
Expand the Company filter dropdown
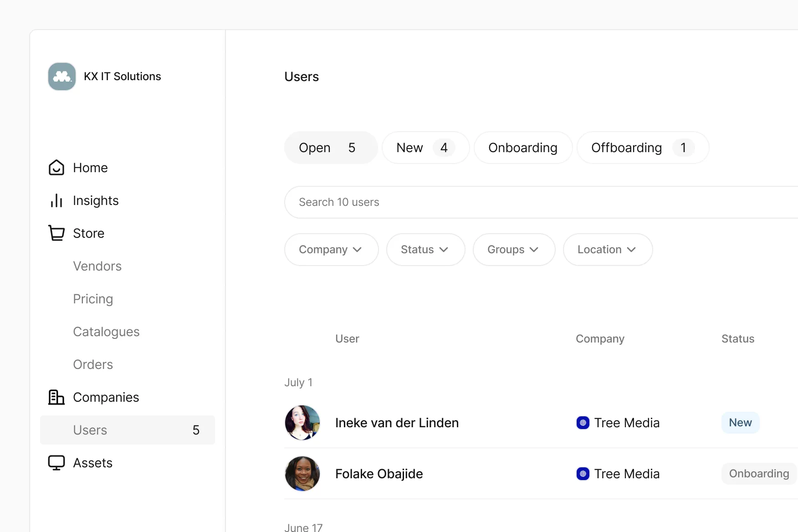(x=331, y=250)
